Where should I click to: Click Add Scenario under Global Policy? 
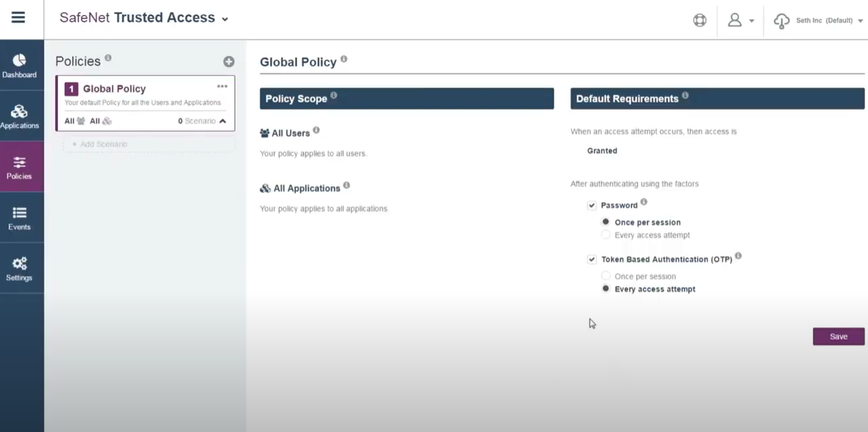(100, 144)
